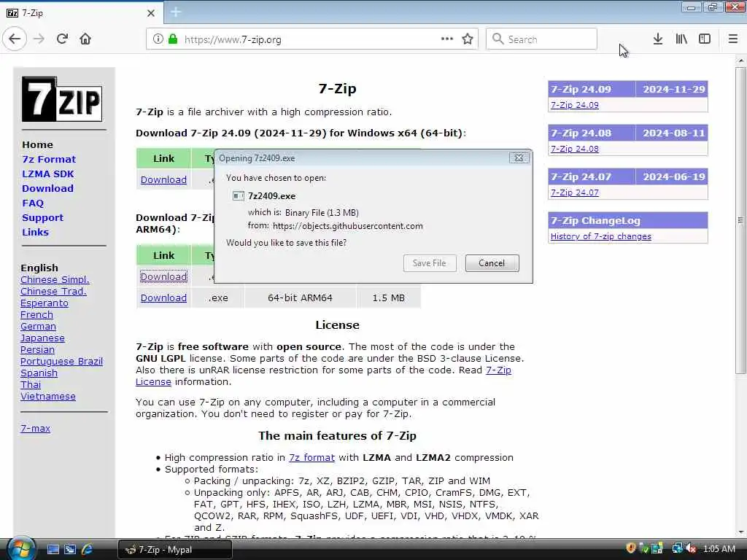Switch language to German
Screen dimensions: 747x560
pos(38,326)
